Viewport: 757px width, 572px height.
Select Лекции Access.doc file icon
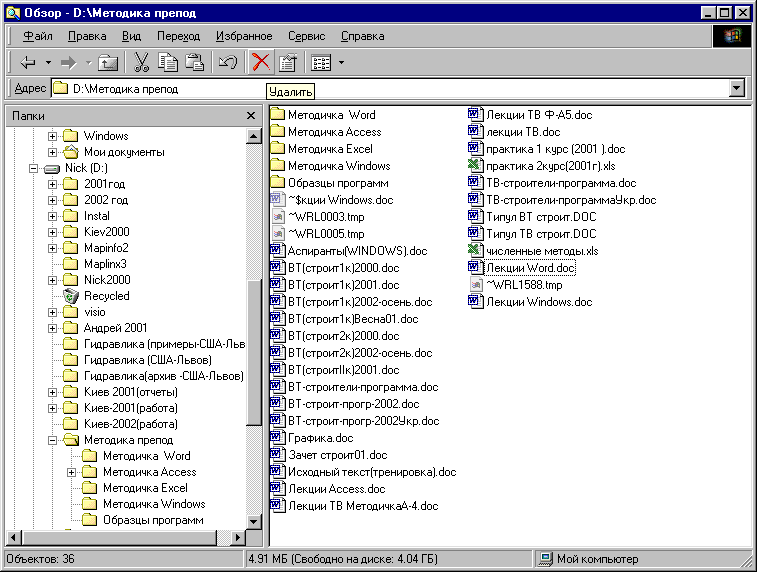tap(276, 488)
